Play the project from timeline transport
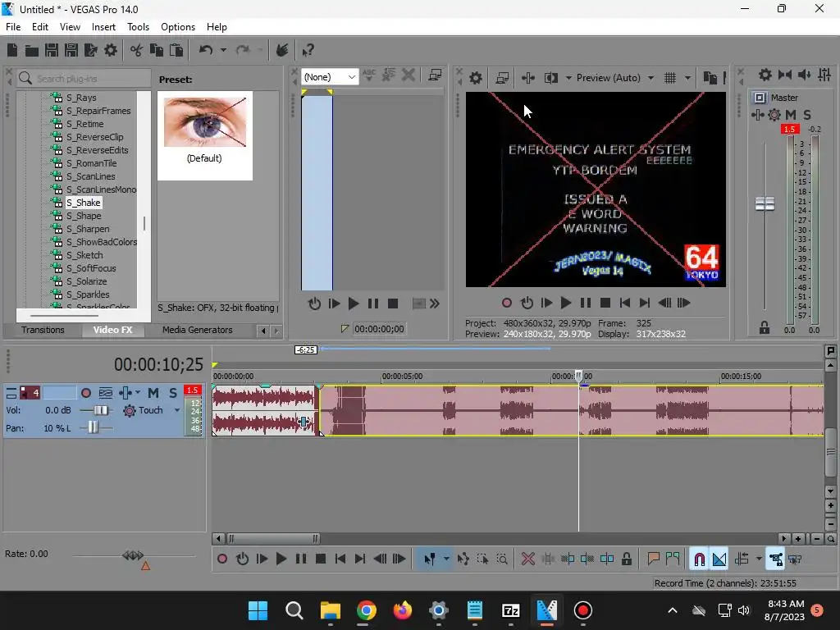 [281, 559]
